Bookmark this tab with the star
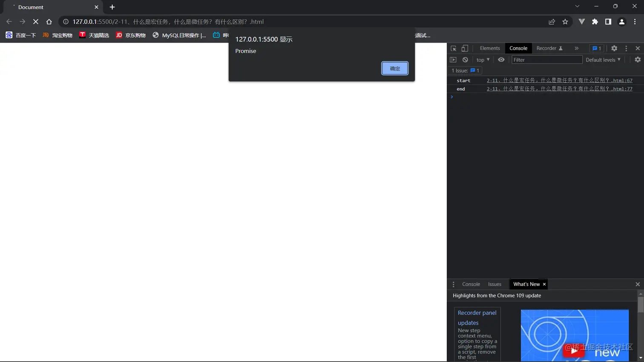 pos(565,22)
